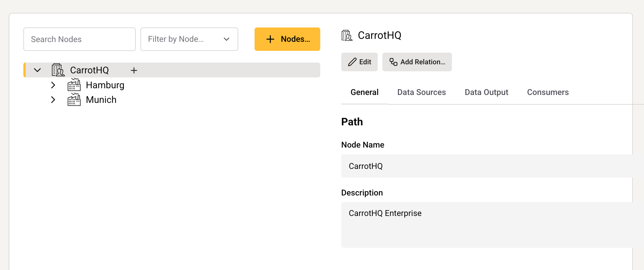This screenshot has width=644, height=270.
Task: Go to the Consumers tab
Action: [x=548, y=92]
